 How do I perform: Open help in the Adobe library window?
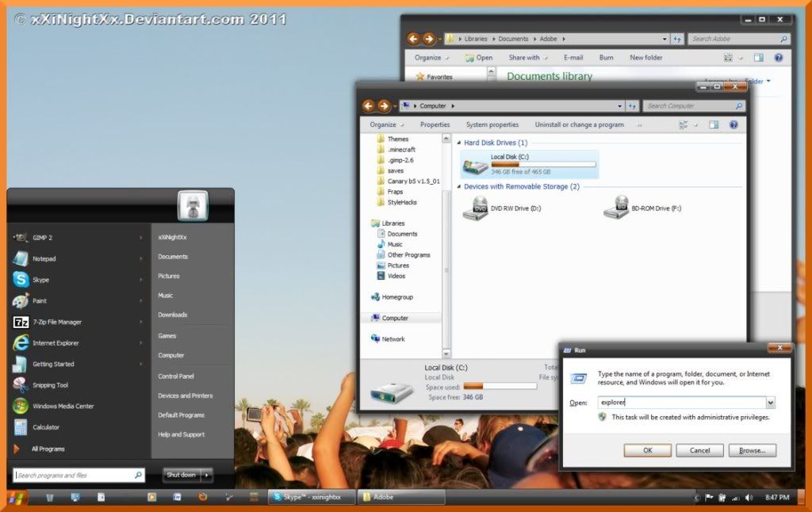tap(779, 58)
